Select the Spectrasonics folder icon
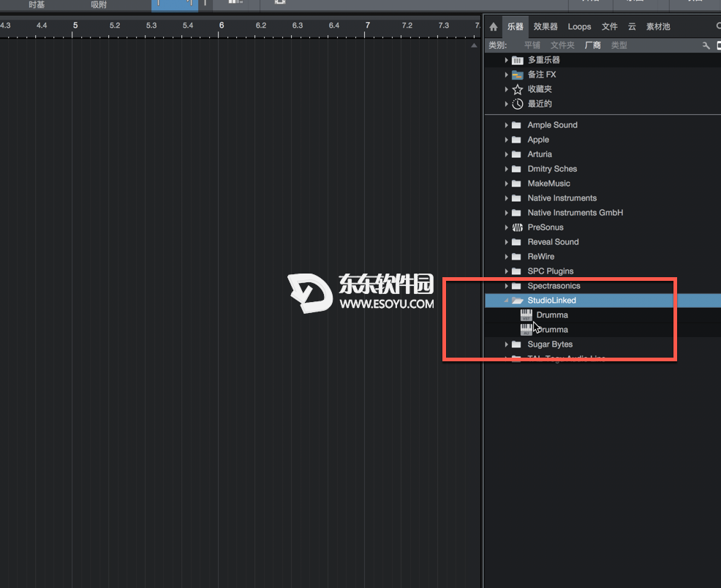This screenshot has height=588, width=721. click(516, 286)
